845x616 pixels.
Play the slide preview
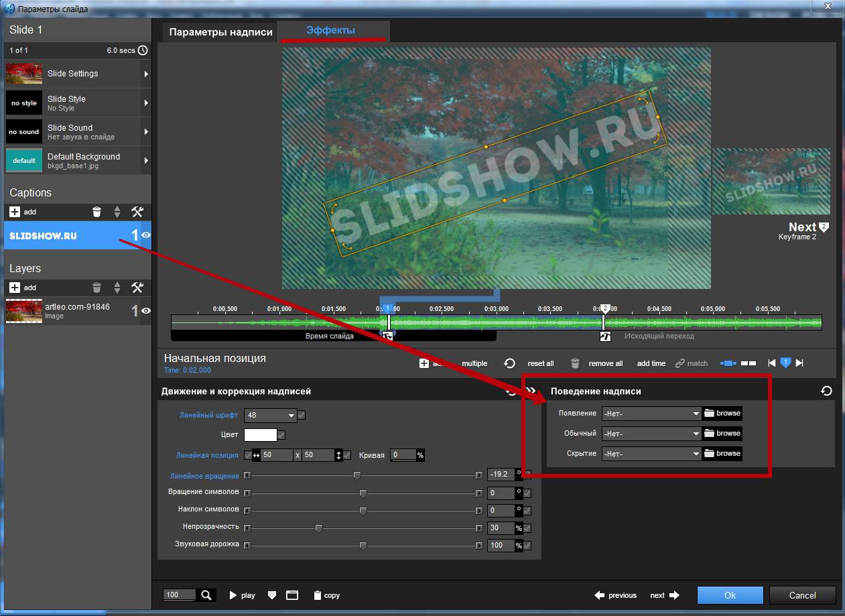point(242,595)
